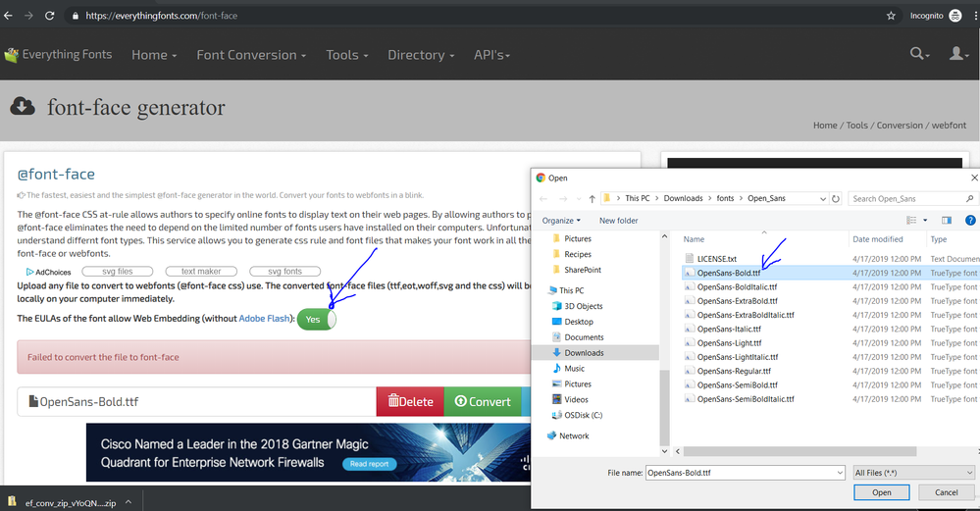Click the 'text maker' ad link
980x511 pixels.
click(201, 271)
